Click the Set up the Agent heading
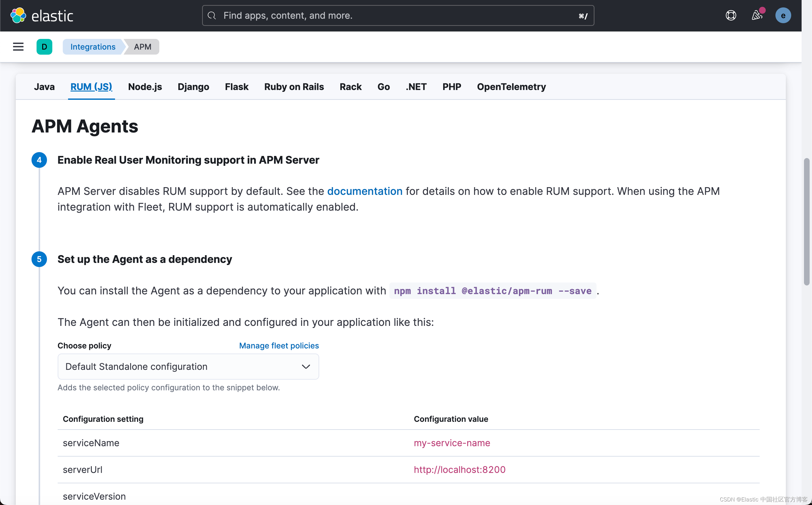The height and width of the screenshot is (505, 812). (145, 259)
